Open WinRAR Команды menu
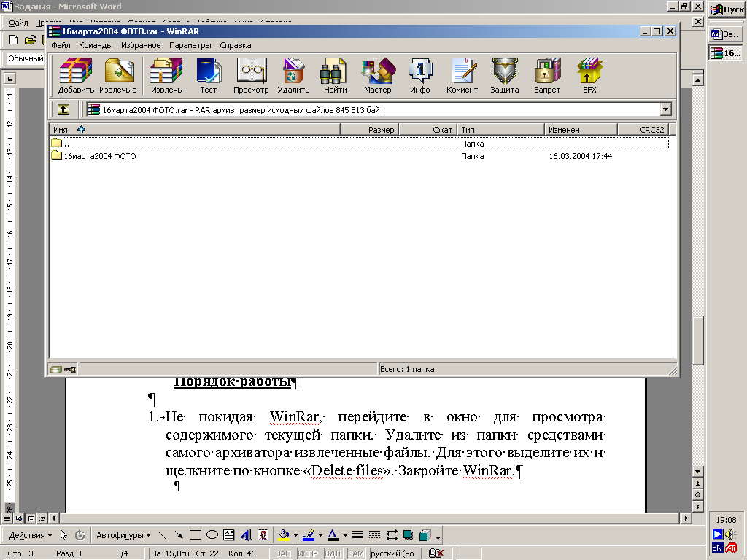This screenshot has height=560, width=747. coord(96,45)
